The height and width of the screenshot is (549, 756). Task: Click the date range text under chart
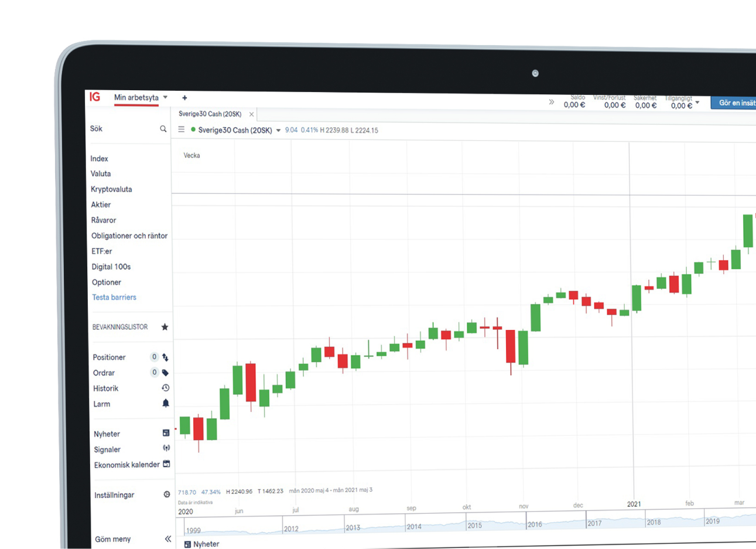tap(331, 490)
